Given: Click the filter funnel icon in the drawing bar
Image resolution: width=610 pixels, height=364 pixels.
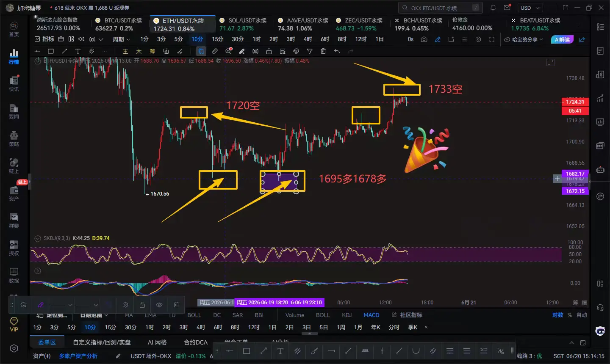Looking at the screenshot, I should click(x=310, y=51).
